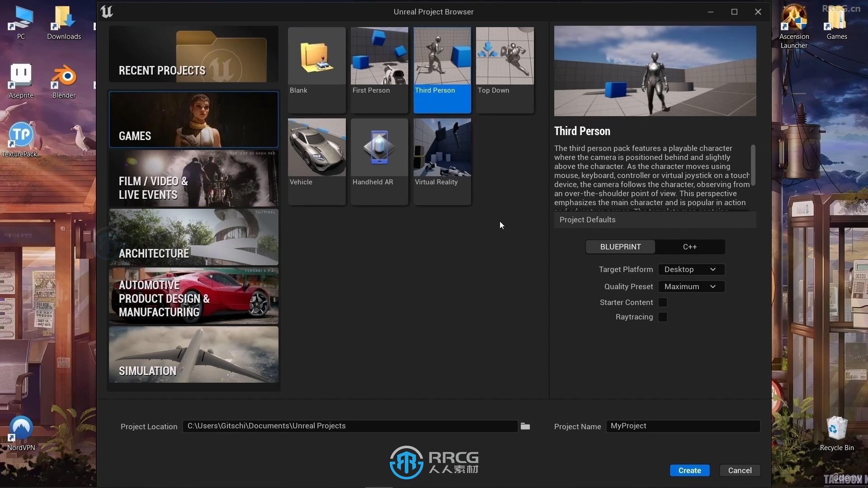The height and width of the screenshot is (488, 868).
Task: Open PC desktop icon
Action: pyautogui.click(x=21, y=23)
